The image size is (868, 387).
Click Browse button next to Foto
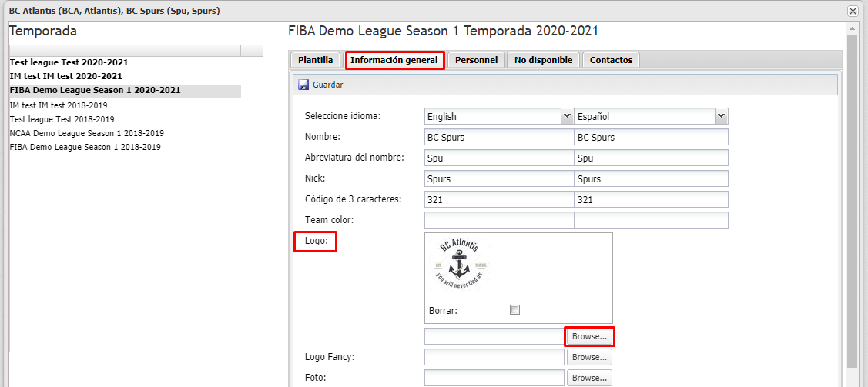click(589, 379)
